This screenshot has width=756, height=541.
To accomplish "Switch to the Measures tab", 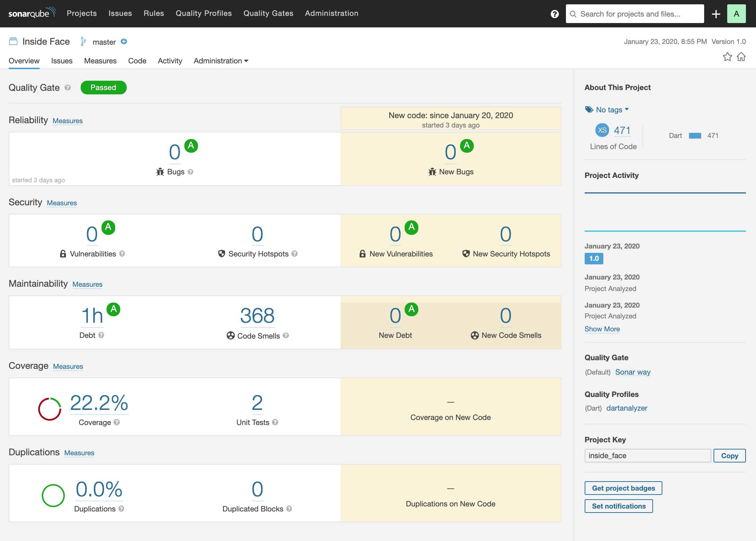I will coord(100,61).
